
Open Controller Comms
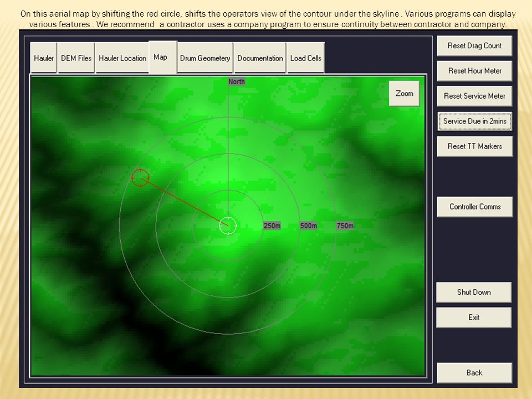point(475,207)
